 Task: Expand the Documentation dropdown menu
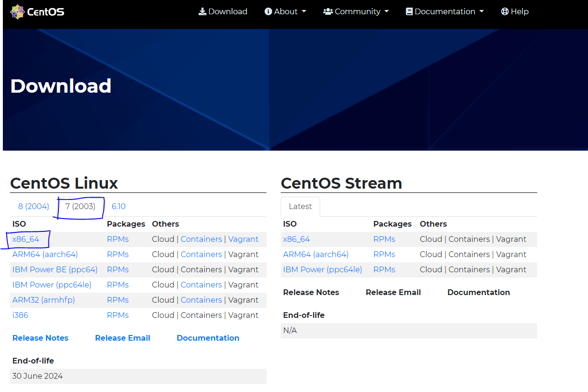[445, 11]
